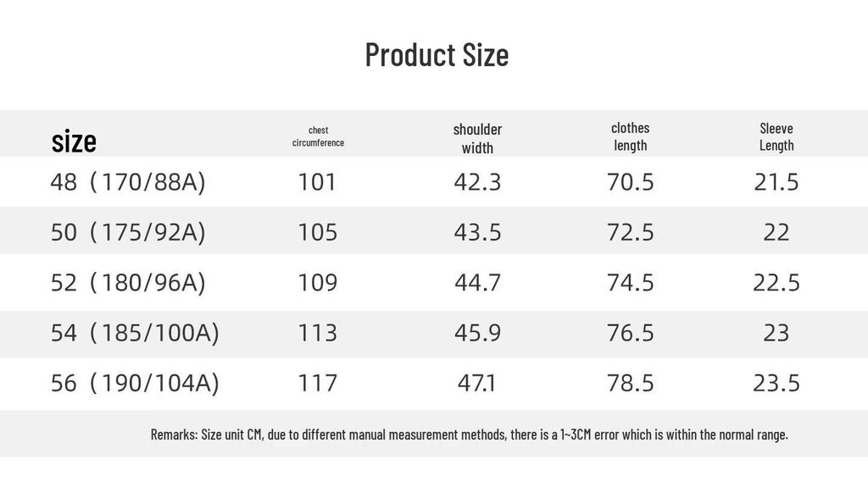Click the clothes length column header
This screenshot has height=504, width=868.
coord(630,136)
